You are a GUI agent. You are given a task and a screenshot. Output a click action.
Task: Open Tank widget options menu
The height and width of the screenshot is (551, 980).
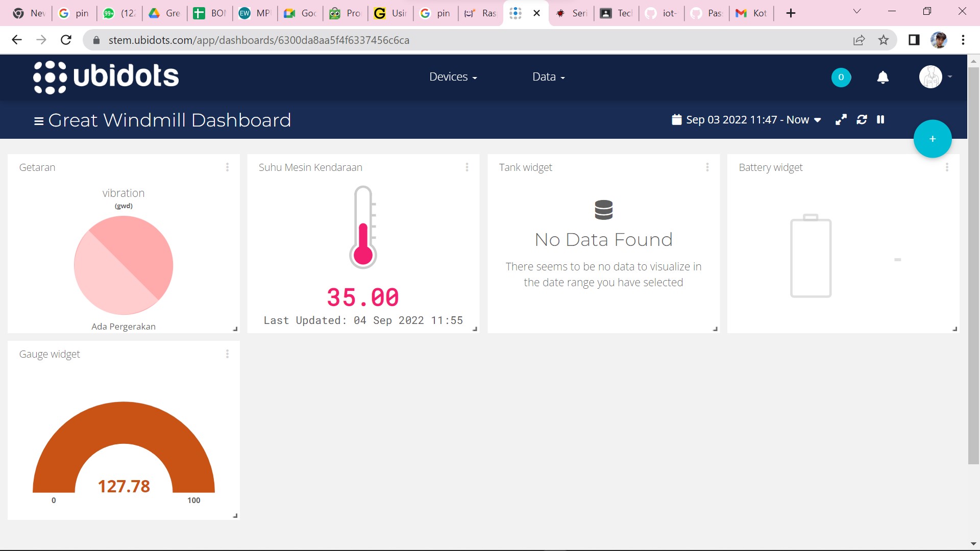tap(707, 167)
